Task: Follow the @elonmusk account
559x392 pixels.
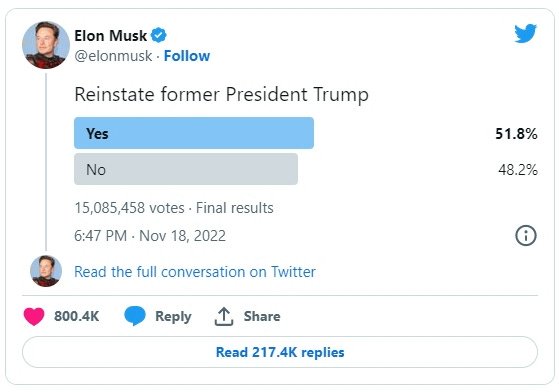Action: coord(187,56)
